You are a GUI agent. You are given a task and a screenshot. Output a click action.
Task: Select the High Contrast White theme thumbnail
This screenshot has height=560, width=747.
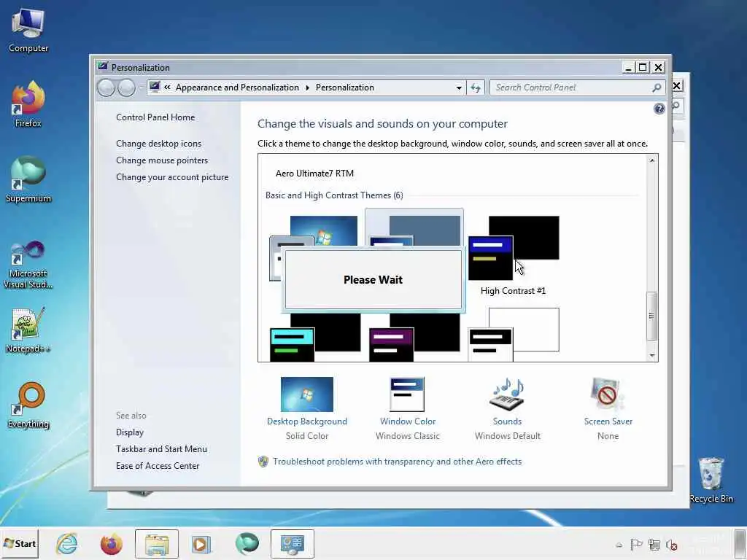[514, 335]
